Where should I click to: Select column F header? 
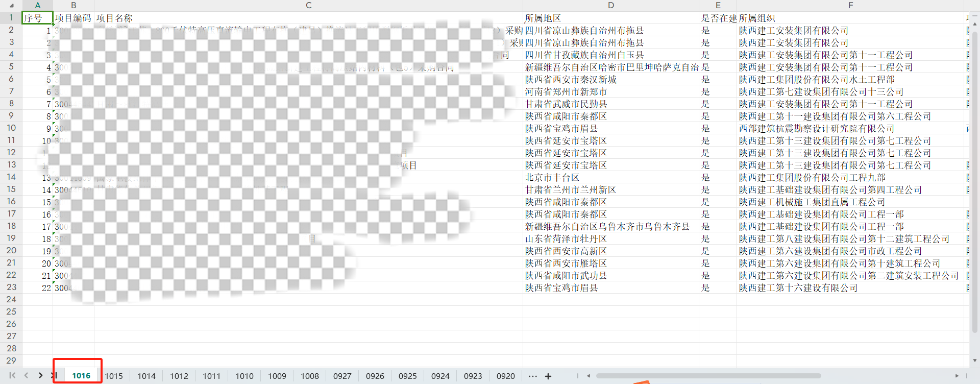point(850,6)
